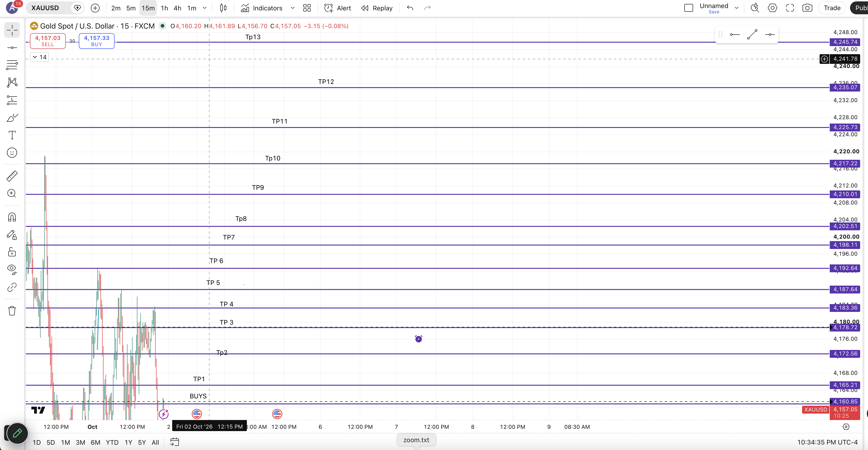Take a chart snapshot with camera icon
Image resolution: width=868 pixels, height=450 pixels.
pyautogui.click(x=807, y=8)
